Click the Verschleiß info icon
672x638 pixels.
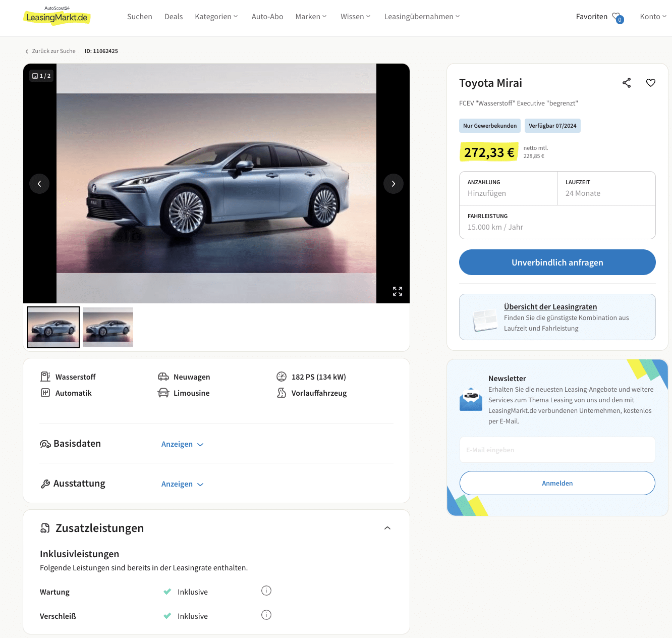[x=266, y=615]
